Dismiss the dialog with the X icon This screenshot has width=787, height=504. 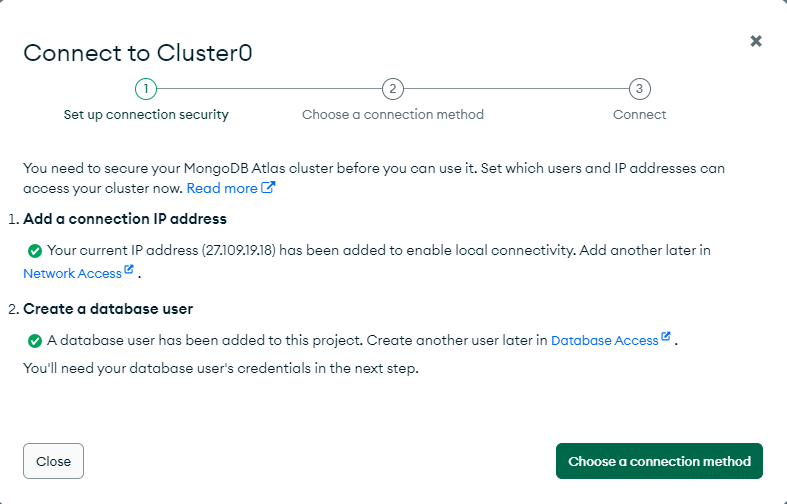[756, 41]
